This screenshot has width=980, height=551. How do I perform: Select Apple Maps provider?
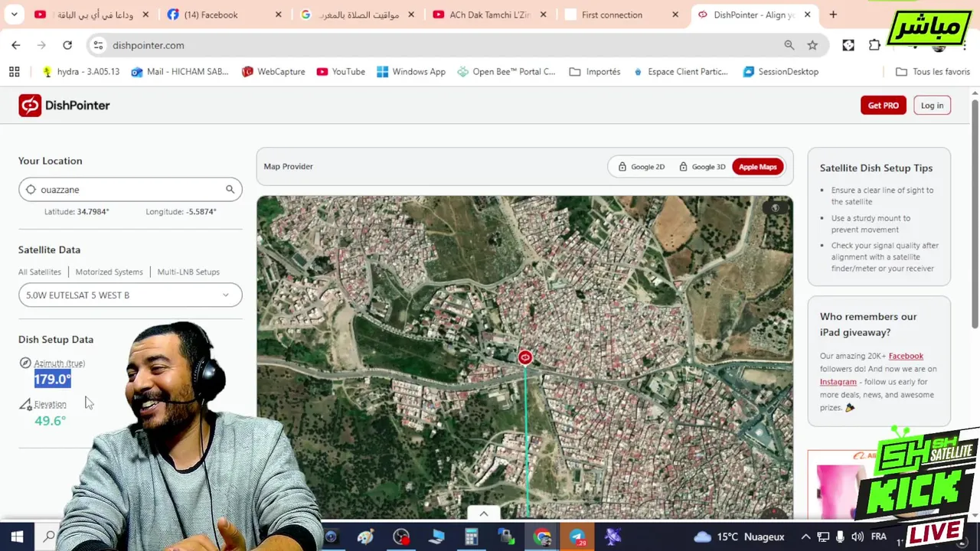pos(757,167)
